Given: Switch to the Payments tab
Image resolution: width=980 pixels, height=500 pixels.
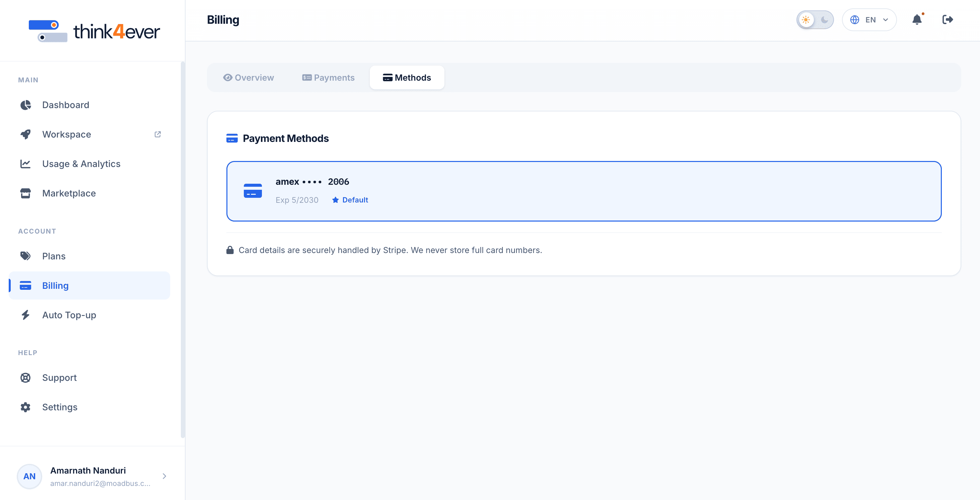Looking at the screenshot, I should click(x=328, y=78).
